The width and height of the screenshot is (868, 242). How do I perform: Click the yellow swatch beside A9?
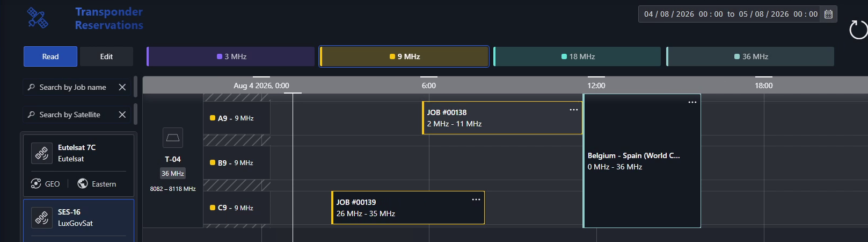pyautogui.click(x=213, y=118)
